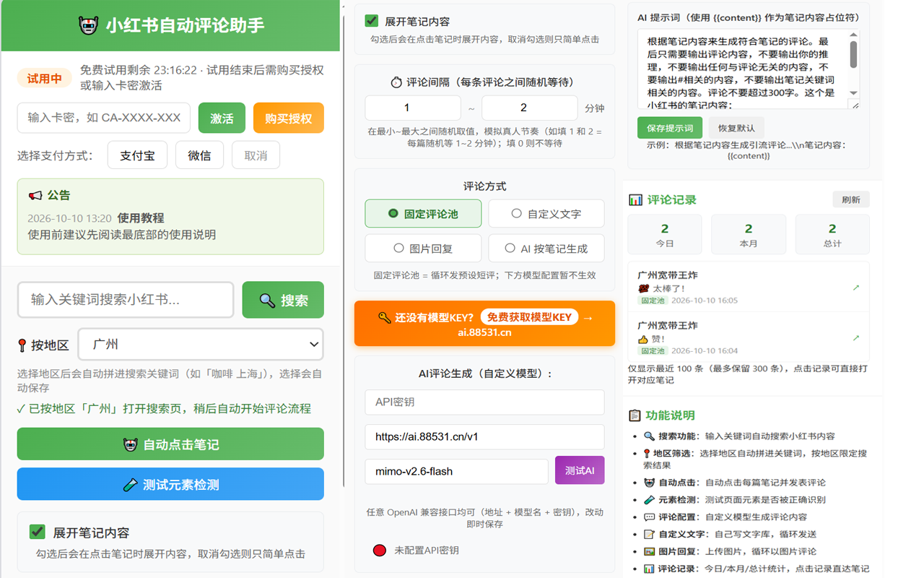Image resolution: width=924 pixels, height=578 pixels.
Task: Refresh comment records with 刷新
Action: click(x=851, y=199)
